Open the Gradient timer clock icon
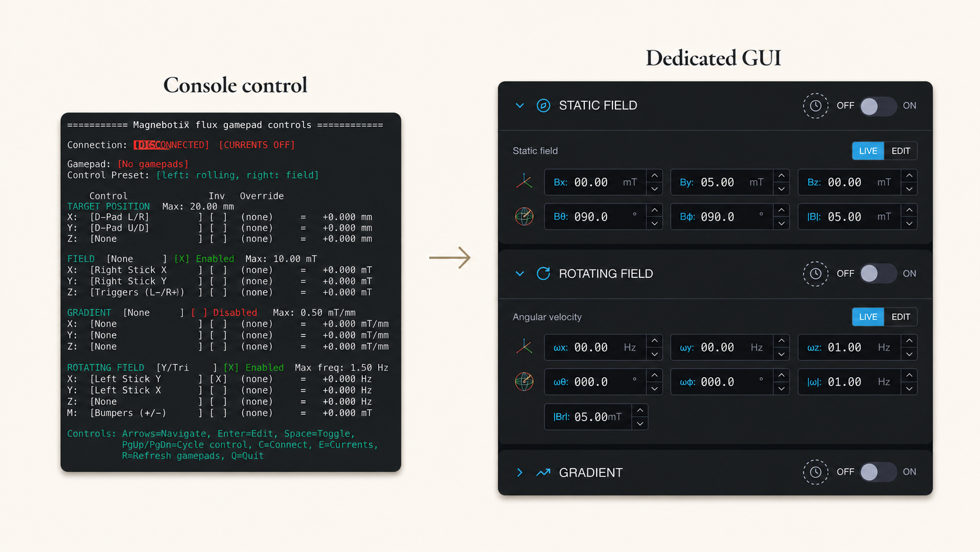 (x=815, y=472)
